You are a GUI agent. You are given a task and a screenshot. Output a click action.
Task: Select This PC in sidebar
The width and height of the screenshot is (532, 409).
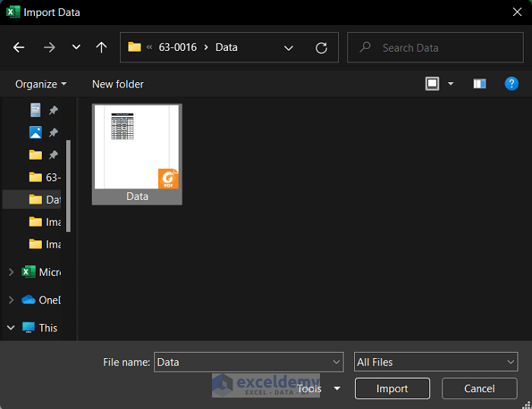(40, 328)
